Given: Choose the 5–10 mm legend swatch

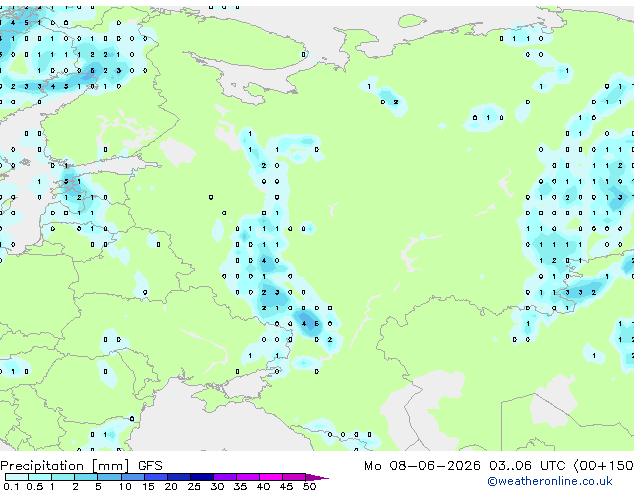Looking at the screenshot, I should [x=109, y=477].
